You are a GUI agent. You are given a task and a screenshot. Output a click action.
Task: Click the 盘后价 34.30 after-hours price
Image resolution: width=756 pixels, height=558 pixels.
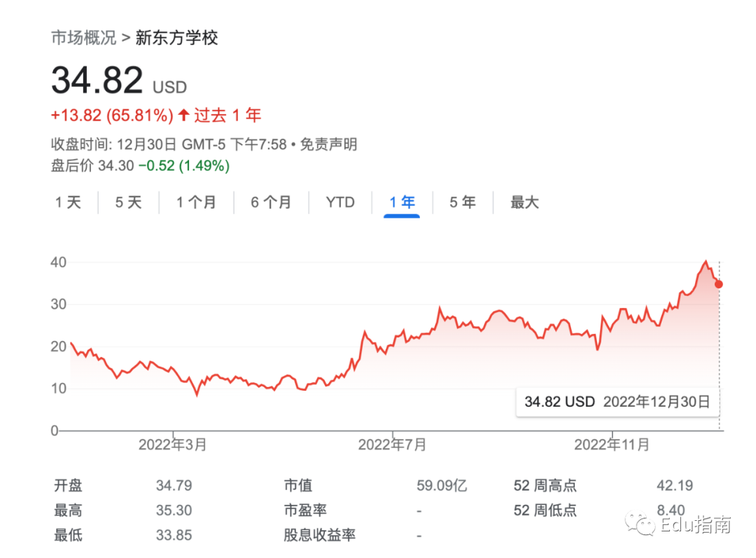click(x=92, y=165)
